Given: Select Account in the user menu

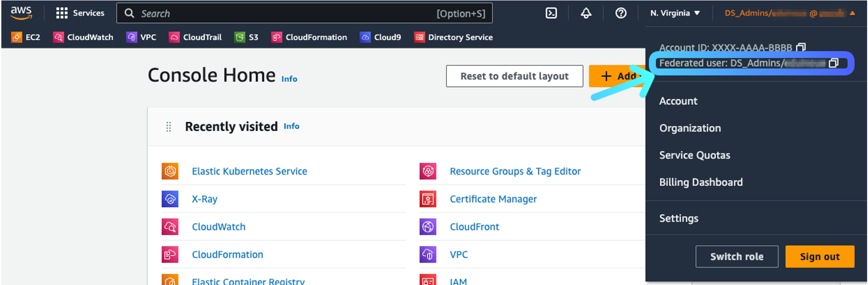Looking at the screenshot, I should (x=678, y=101).
